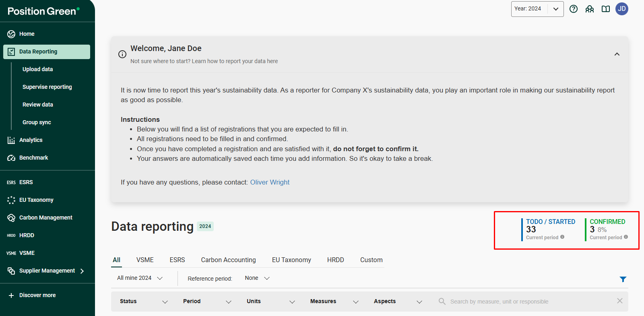Image resolution: width=644 pixels, height=316 pixels.
Task: Click the community people icon in header
Action: coord(590,9)
